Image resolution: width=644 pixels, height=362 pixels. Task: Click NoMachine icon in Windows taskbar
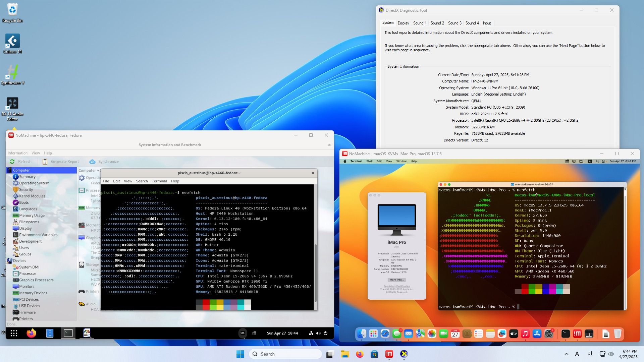pyautogui.click(x=389, y=354)
